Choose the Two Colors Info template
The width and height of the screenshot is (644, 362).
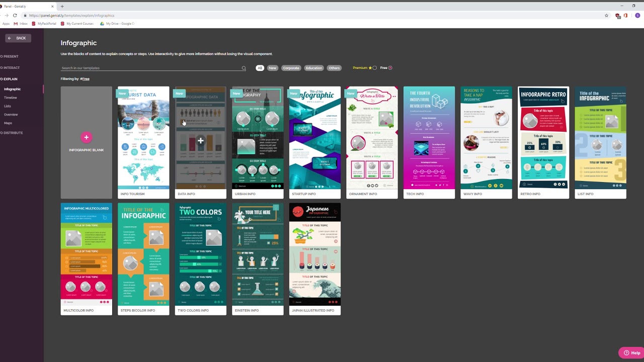point(201,259)
